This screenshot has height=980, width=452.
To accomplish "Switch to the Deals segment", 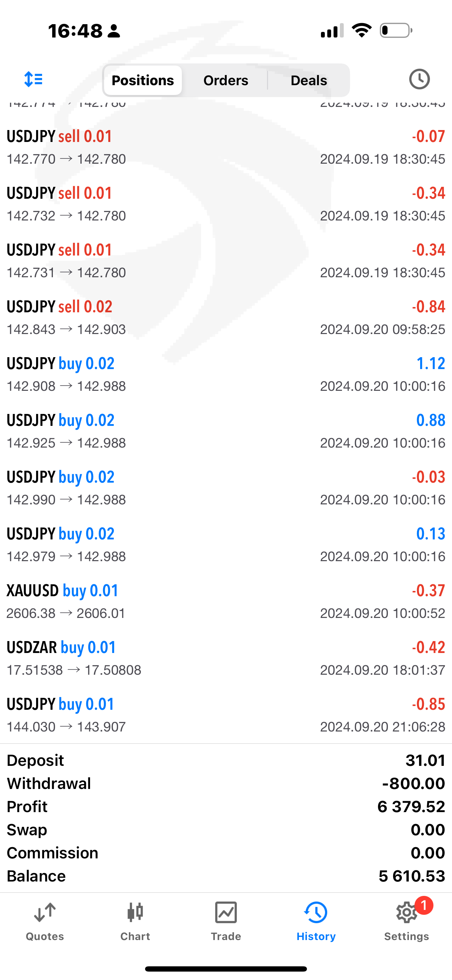I will pos(309,80).
